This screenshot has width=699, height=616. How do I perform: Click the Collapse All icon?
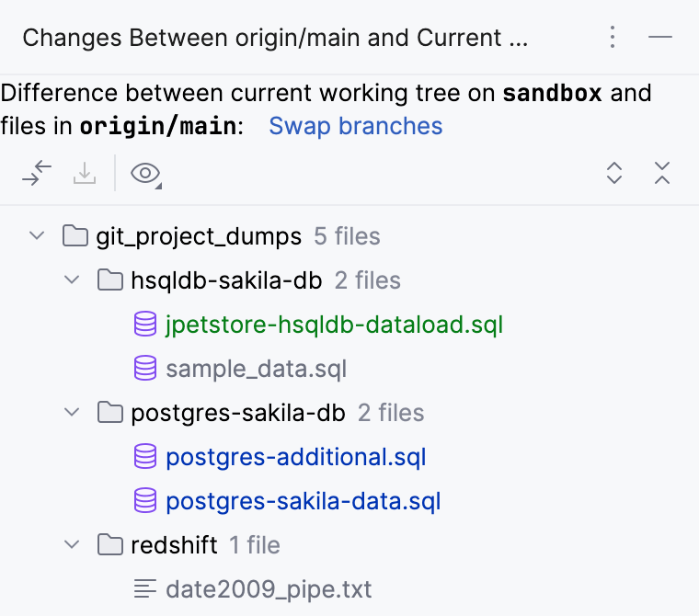[662, 173]
